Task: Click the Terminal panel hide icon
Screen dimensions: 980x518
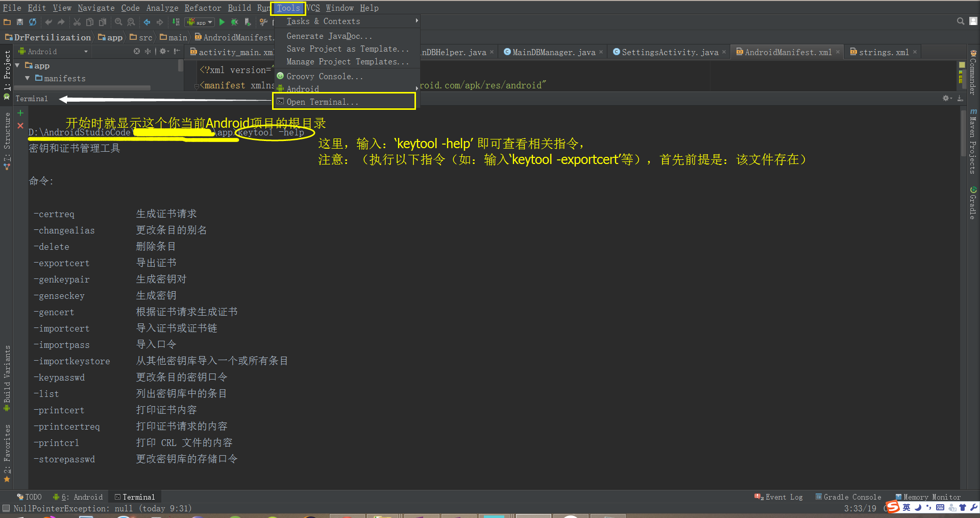Action: pos(960,98)
